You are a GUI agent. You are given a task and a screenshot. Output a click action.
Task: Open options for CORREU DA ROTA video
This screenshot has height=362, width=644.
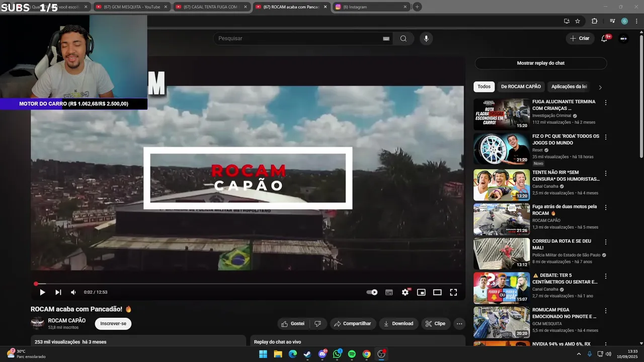pos(606,242)
